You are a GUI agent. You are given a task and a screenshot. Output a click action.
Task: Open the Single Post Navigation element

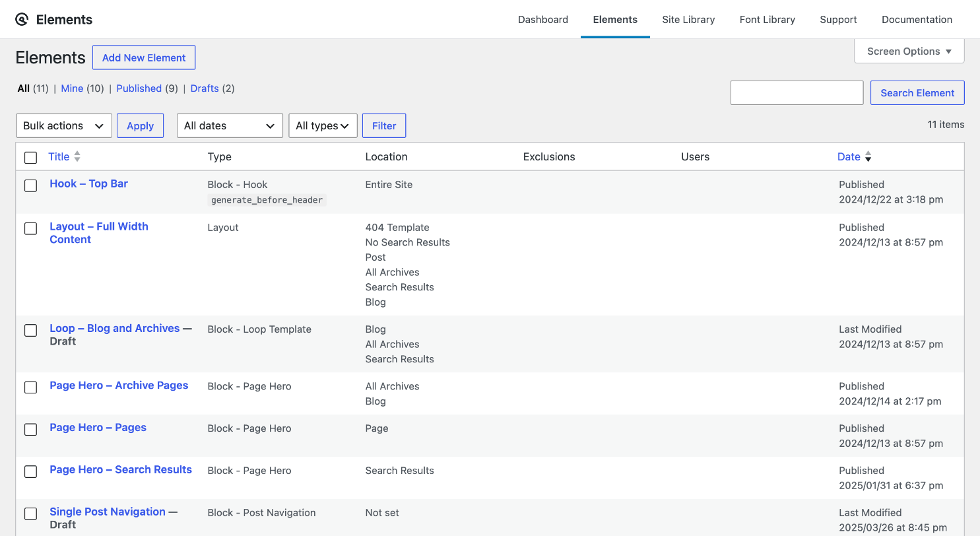pos(108,512)
